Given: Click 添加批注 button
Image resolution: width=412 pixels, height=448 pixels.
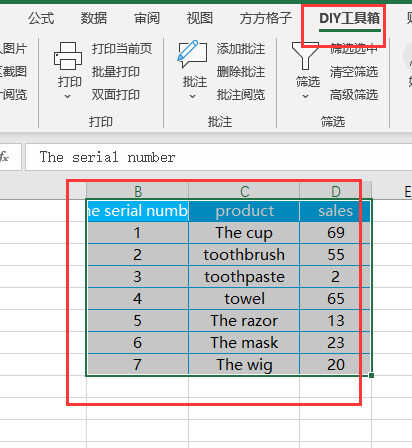Looking at the screenshot, I should pos(241,49).
